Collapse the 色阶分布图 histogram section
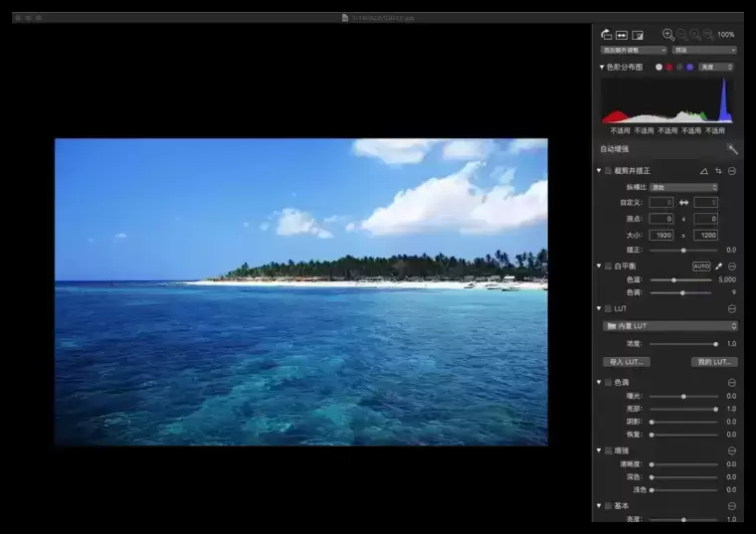The height and width of the screenshot is (534, 756). pyautogui.click(x=602, y=67)
